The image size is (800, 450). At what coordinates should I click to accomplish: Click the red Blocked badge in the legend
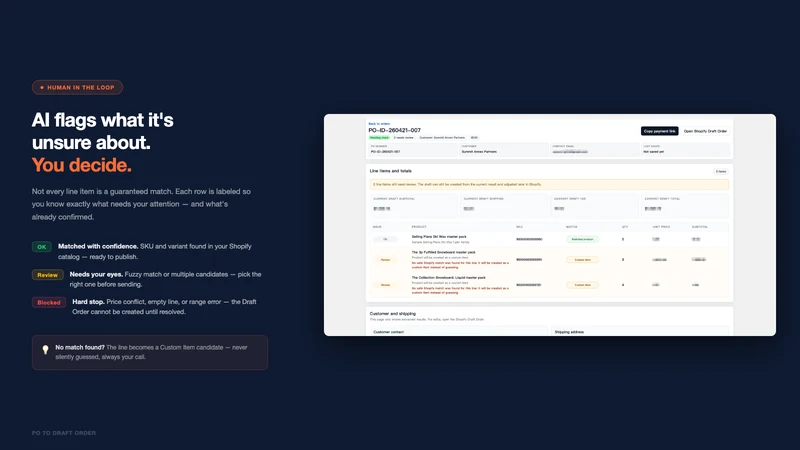tap(49, 303)
